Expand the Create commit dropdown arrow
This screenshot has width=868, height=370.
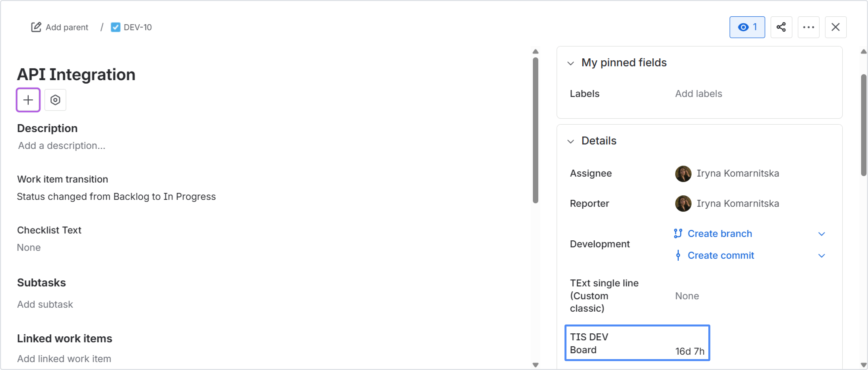[822, 256]
